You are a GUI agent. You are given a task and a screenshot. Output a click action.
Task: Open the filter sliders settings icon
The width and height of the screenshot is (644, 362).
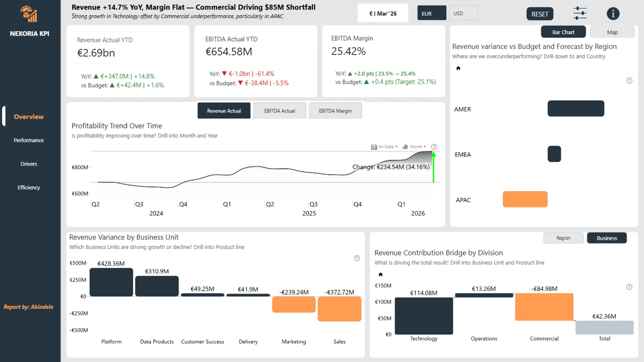tap(580, 14)
